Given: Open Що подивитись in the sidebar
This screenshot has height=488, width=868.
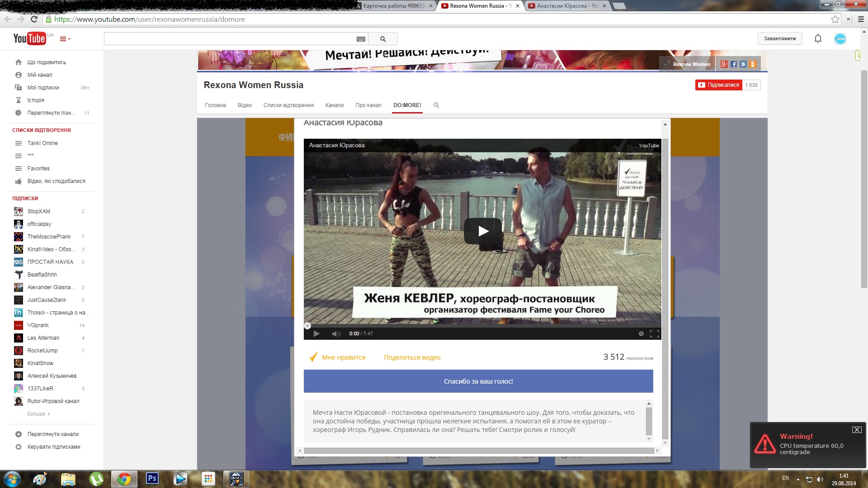Looking at the screenshot, I should click(47, 62).
